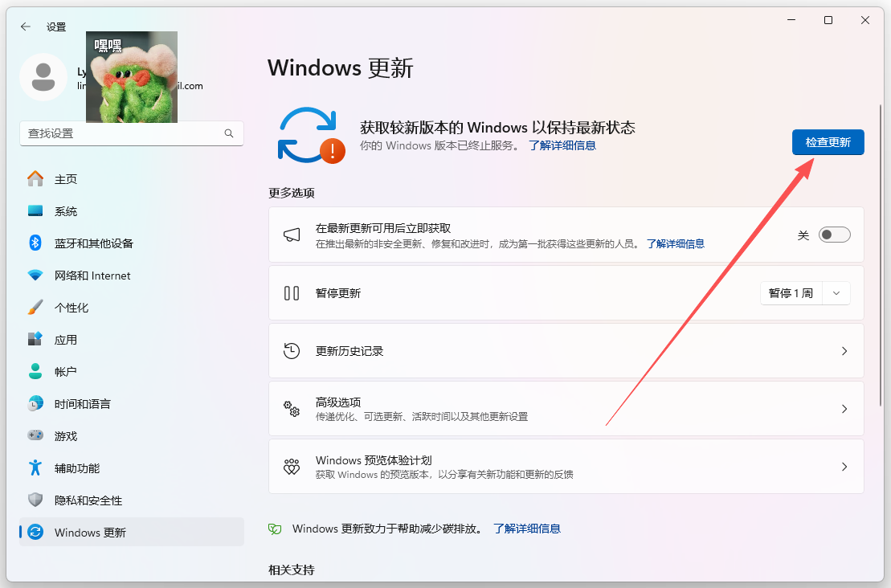891x588 pixels.
Task: Expand 高级选项 with the right chevron
Action: tap(844, 409)
